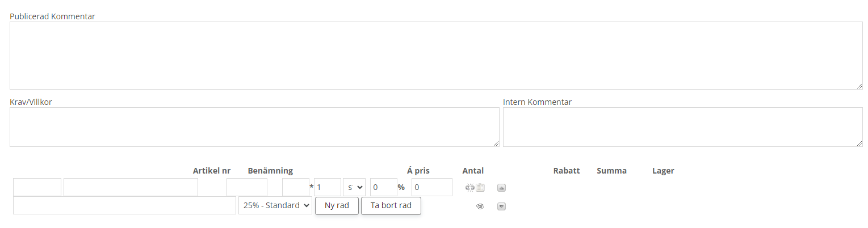Click the Ny rad button
868x228 pixels.
click(337, 205)
